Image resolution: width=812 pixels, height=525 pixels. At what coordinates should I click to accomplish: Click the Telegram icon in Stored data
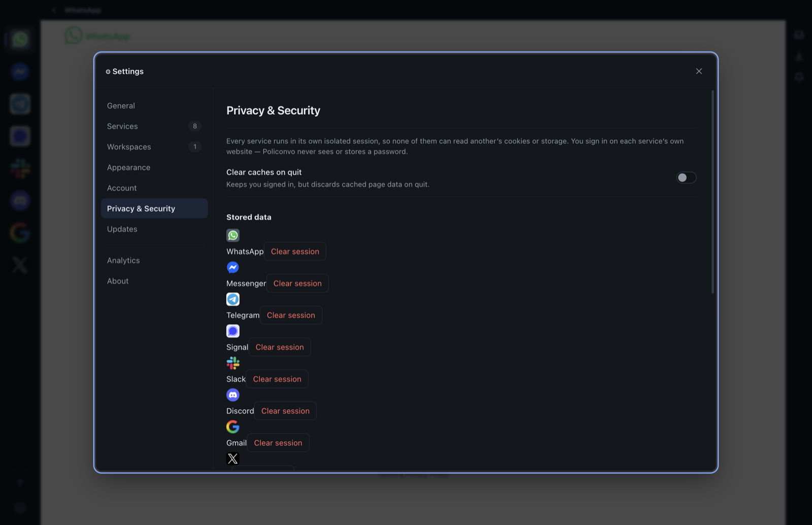[x=233, y=299]
